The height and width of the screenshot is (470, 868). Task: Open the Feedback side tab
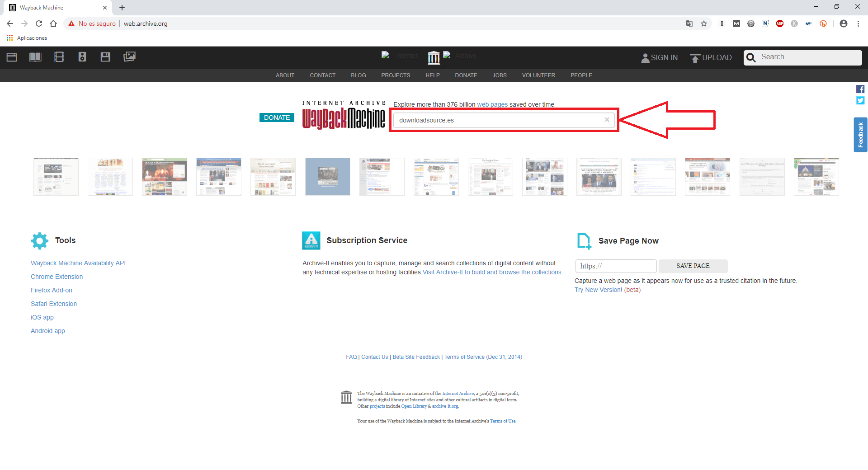tap(860, 135)
